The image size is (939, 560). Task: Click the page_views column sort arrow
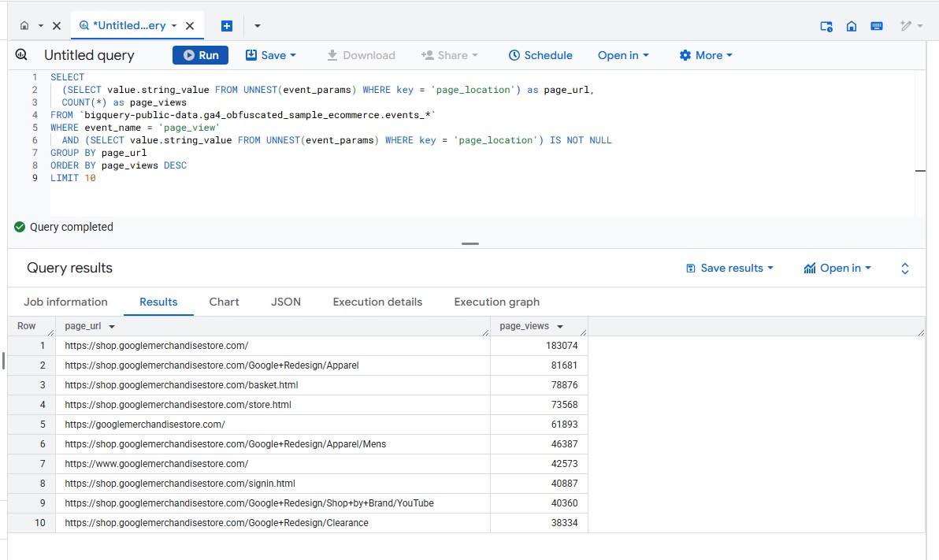tap(560, 327)
